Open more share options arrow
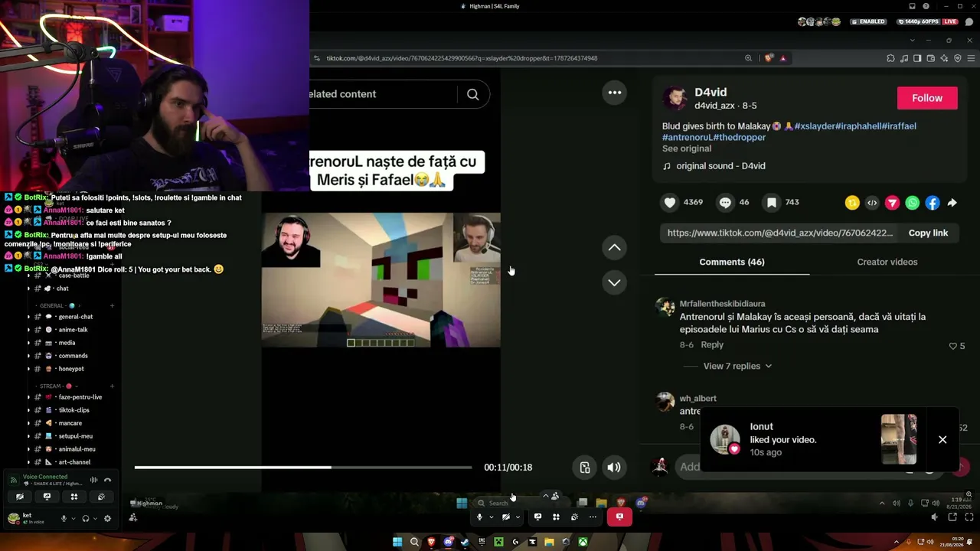 952,203
